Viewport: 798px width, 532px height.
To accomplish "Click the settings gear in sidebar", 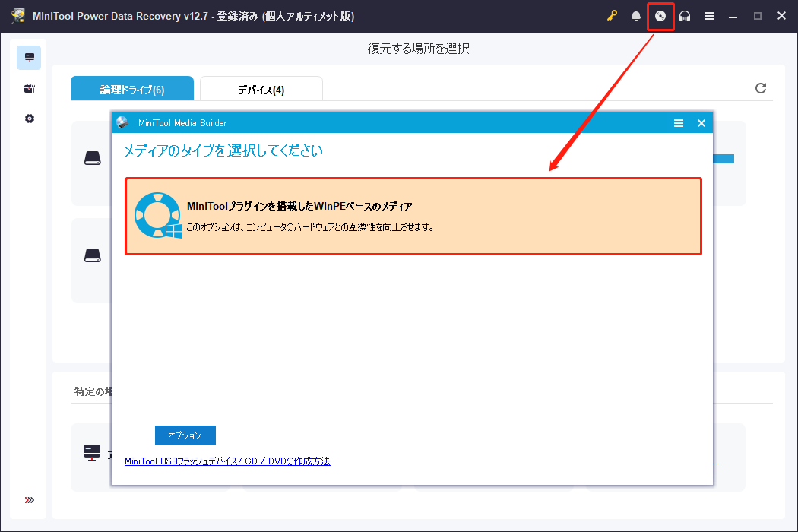I will [29, 118].
